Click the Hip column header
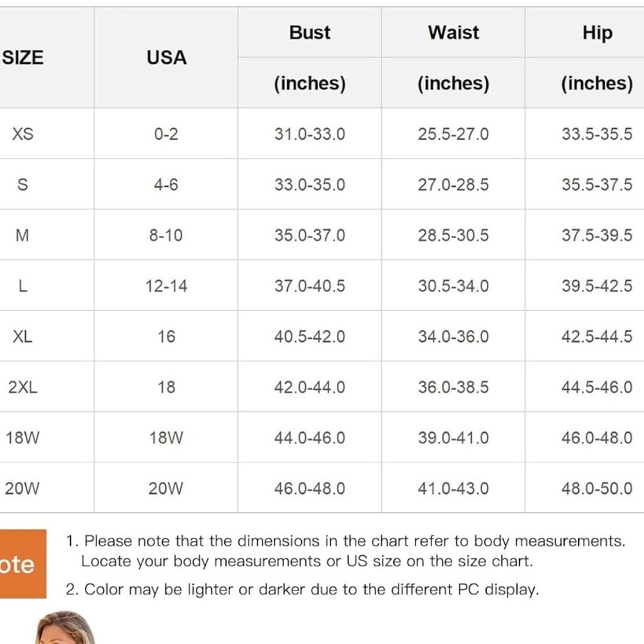The height and width of the screenshot is (644, 644). (597, 33)
